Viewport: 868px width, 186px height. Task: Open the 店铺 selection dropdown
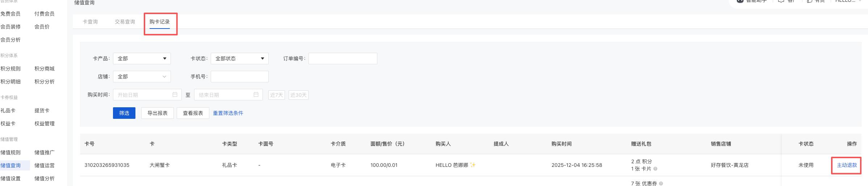tap(142, 77)
